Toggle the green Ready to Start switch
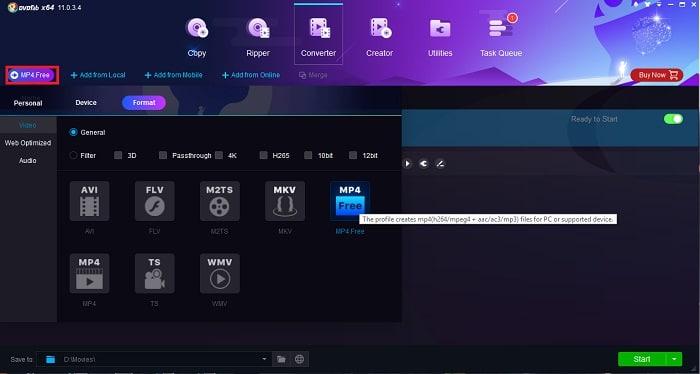 [x=673, y=119]
